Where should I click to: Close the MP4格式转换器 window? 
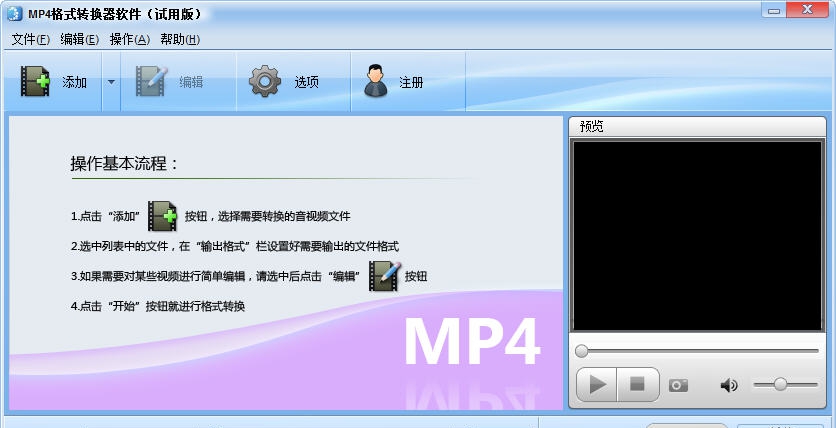pyautogui.click(x=807, y=10)
